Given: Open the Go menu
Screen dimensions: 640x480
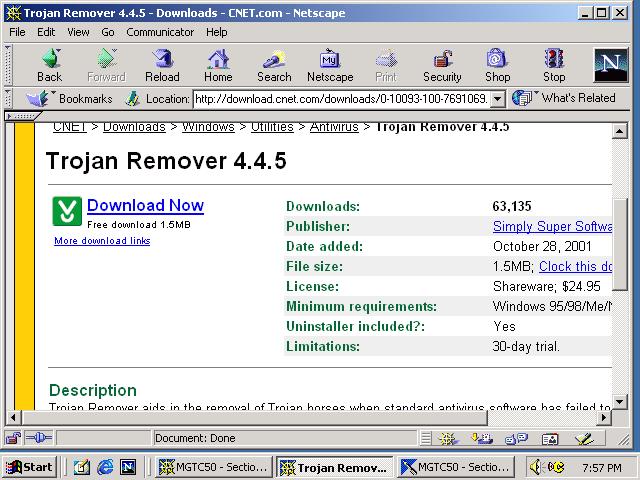Looking at the screenshot, I should 108,32.
